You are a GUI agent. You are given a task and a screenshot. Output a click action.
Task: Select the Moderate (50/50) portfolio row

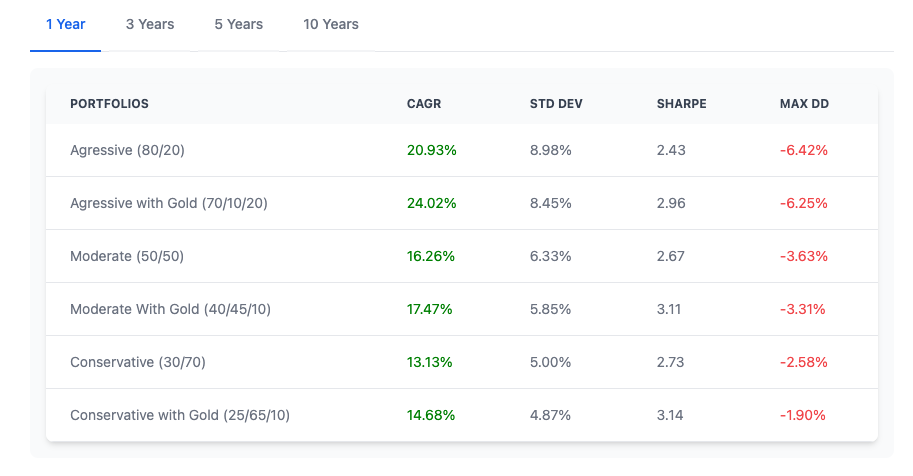(127, 256)
